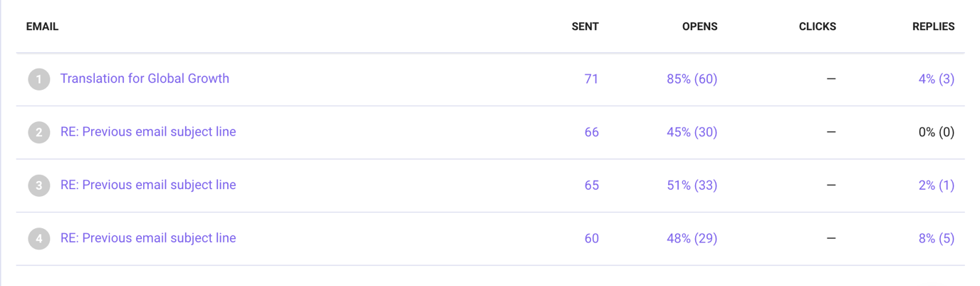The height and width of the screenshot is (286, 980).
Task: Click the step 3 circle badge
Action: coord(39,185)
